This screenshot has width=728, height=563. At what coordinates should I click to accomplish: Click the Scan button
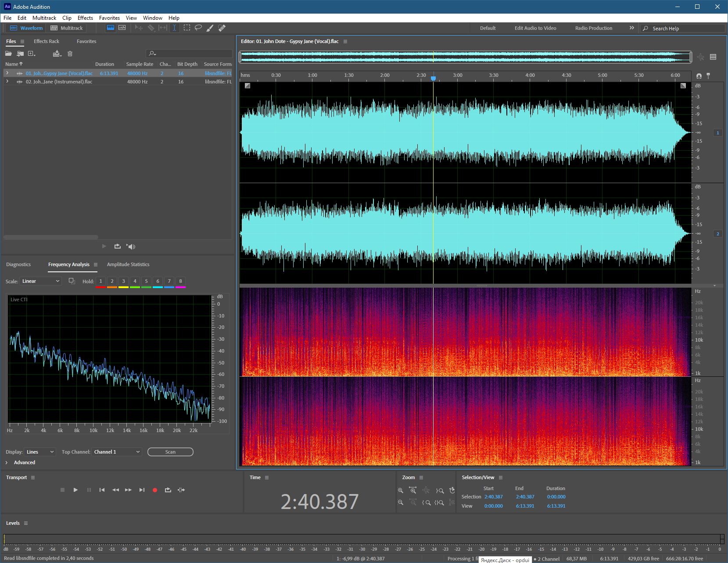(x=170, y=452)
